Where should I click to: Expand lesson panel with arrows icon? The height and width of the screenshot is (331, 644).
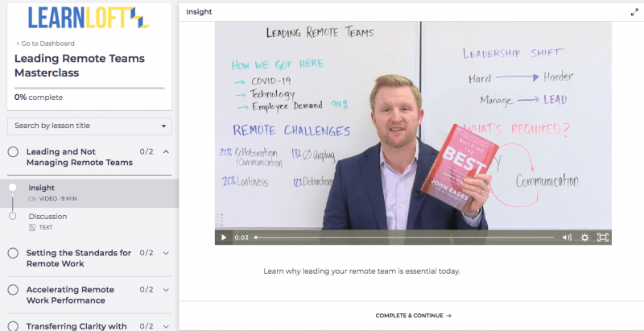point(634,12)
